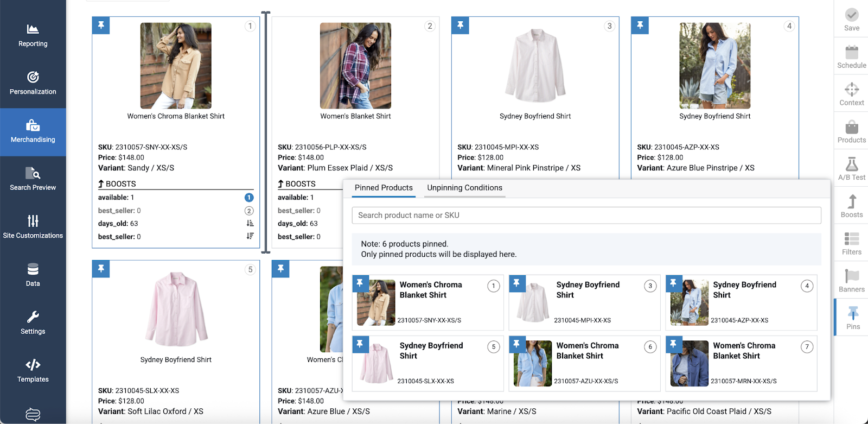Click the Save button

pyautogui.click(x=851, y=20)
